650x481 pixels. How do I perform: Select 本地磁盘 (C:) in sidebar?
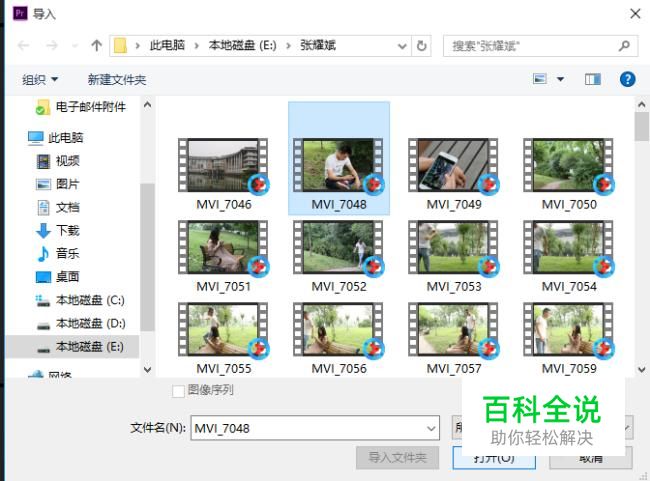80,300
